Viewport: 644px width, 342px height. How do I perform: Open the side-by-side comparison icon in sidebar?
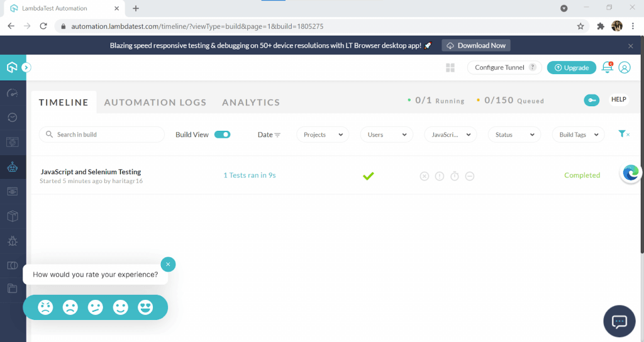tap(13, 265)
